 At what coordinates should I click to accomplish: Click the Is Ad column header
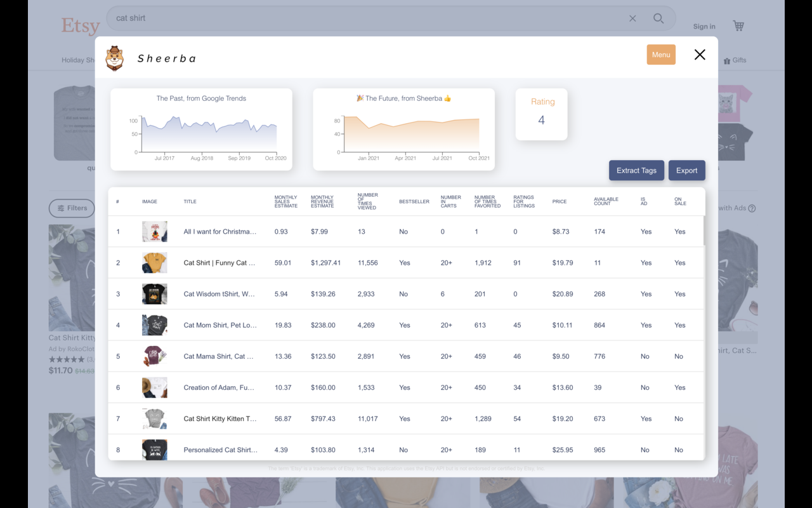643,202
